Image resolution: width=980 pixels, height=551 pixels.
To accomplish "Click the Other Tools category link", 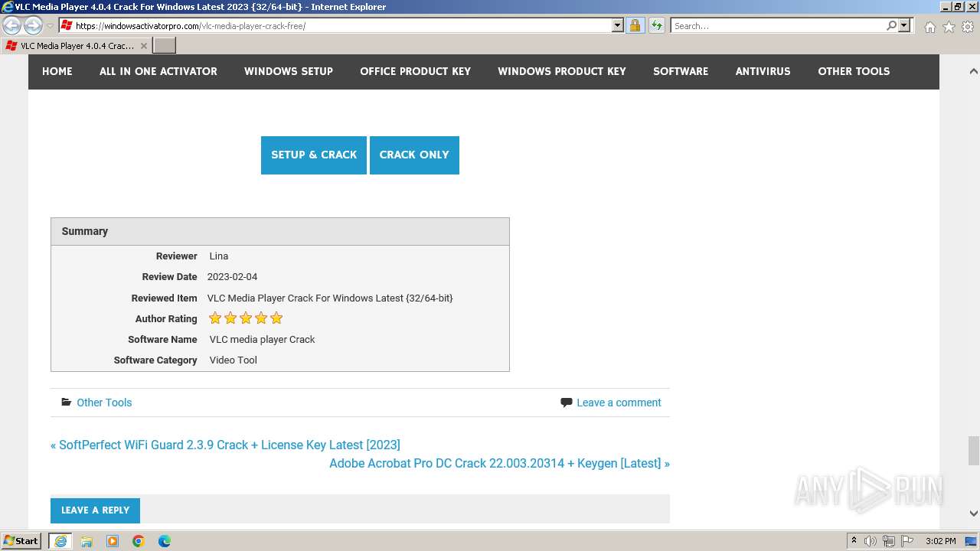I will pos(104,403).
